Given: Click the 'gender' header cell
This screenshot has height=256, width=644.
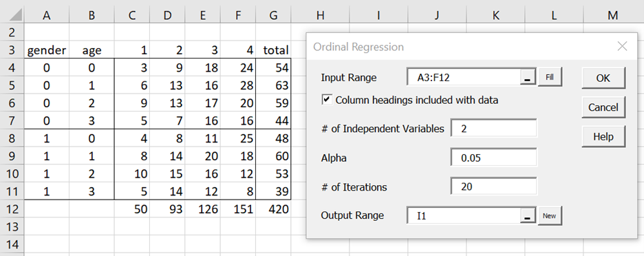Looking at the screenshot, I should (x=46, y=50).
